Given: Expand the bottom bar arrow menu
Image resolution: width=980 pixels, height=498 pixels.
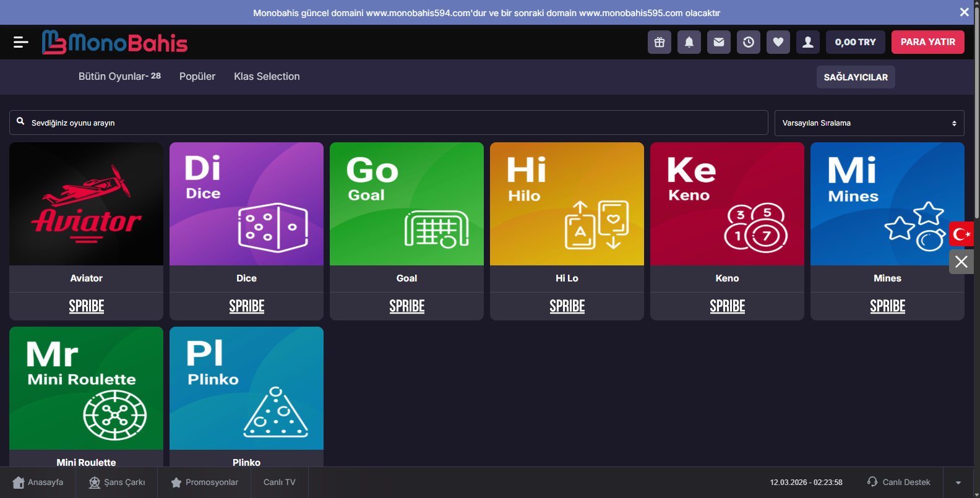Looking at the screenshot, I should 958,483.
